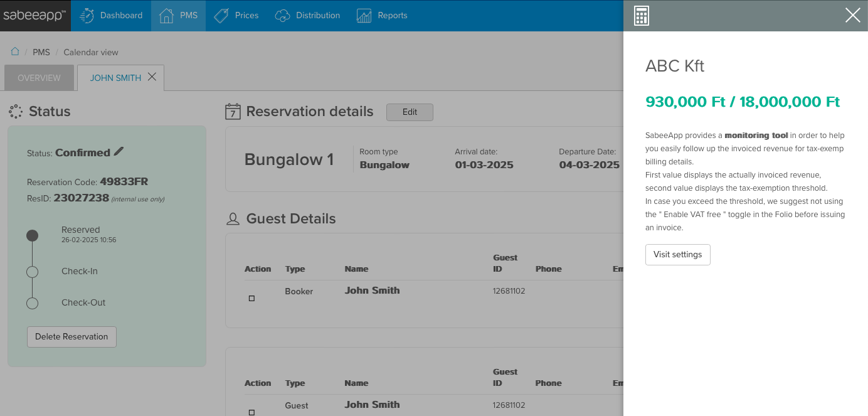Close the ABC Kft side panel
The width and height of the screenshot is (868, 416).
pyautogui.click(x=852, y=16)
